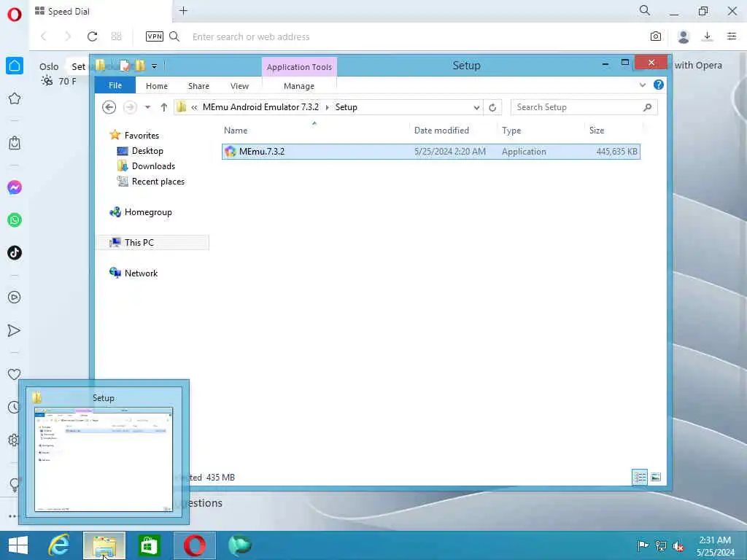
Task: Expand breadcrumb arrow after MEmu Android Emulator
Action: tap(328, 108)
